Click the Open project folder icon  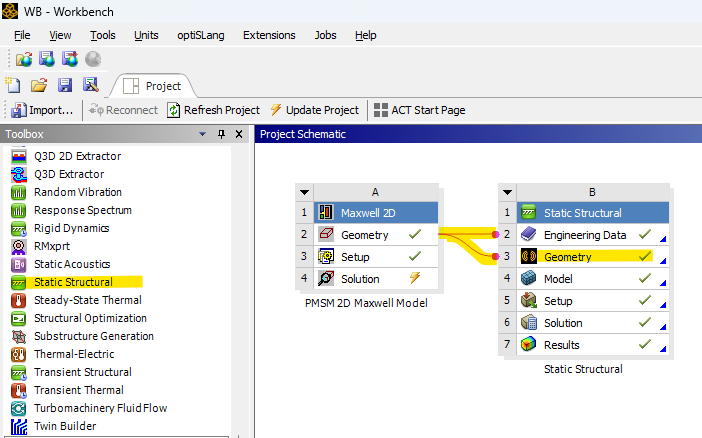[x=39, y=85]
